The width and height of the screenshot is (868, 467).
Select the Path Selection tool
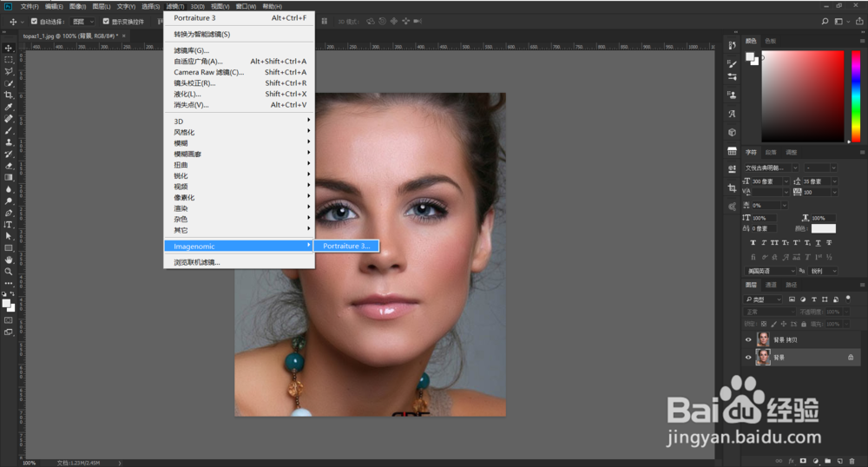click(x=9, y=236)
